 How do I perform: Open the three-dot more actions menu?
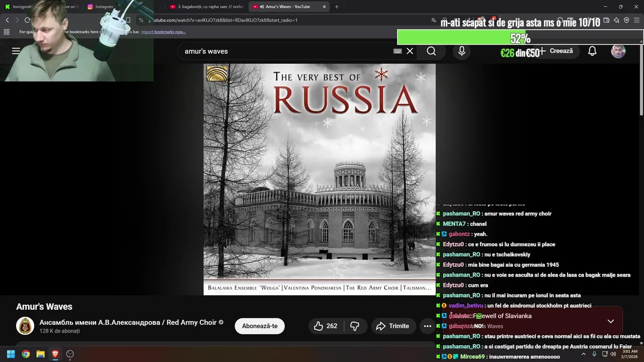[427, 326]
